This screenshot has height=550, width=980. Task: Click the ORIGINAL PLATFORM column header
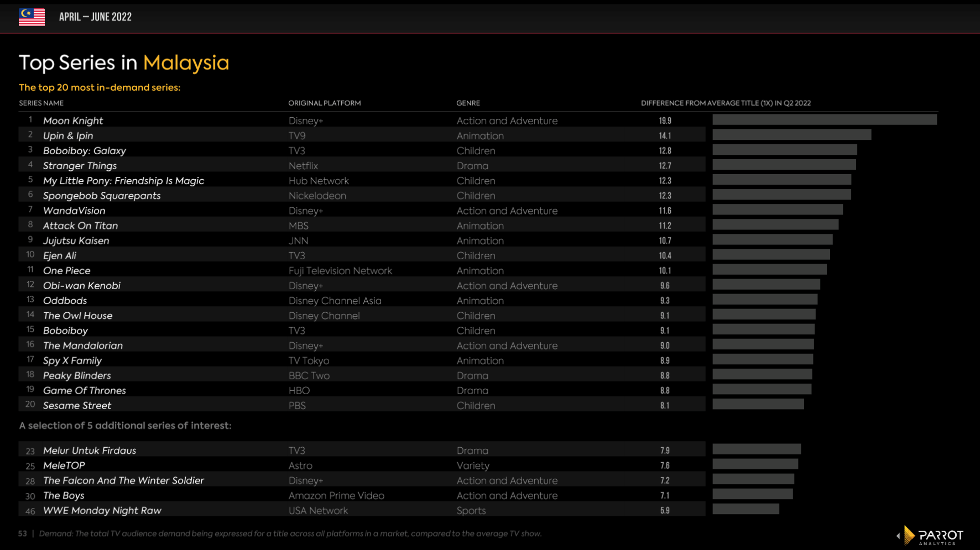coord(325,103)
